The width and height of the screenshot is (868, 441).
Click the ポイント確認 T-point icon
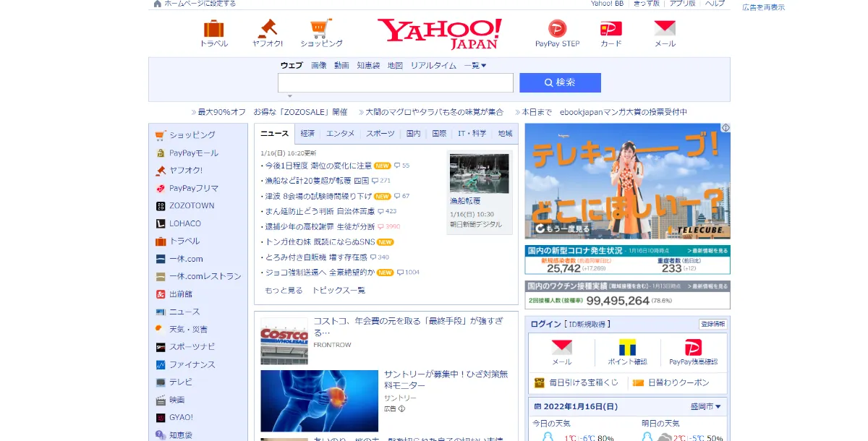628,348
